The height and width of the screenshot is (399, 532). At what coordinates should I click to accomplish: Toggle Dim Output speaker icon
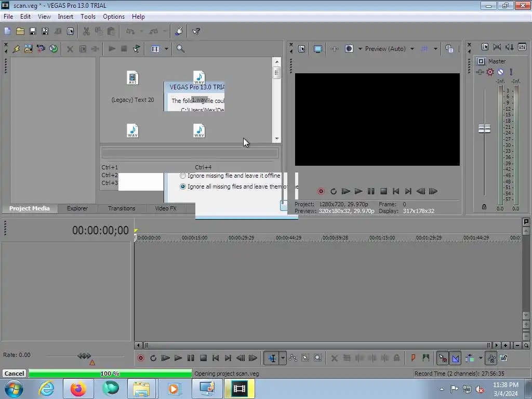(509, 47)
